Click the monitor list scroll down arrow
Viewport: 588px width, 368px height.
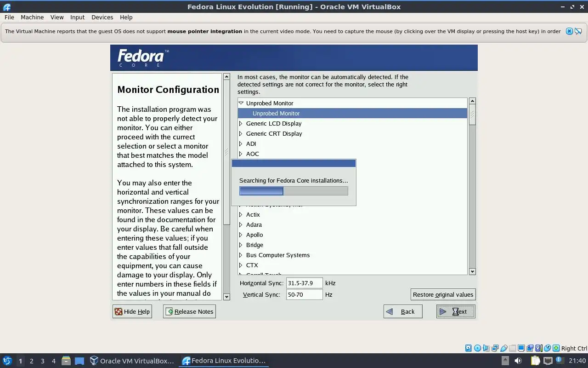pos(472,271)
